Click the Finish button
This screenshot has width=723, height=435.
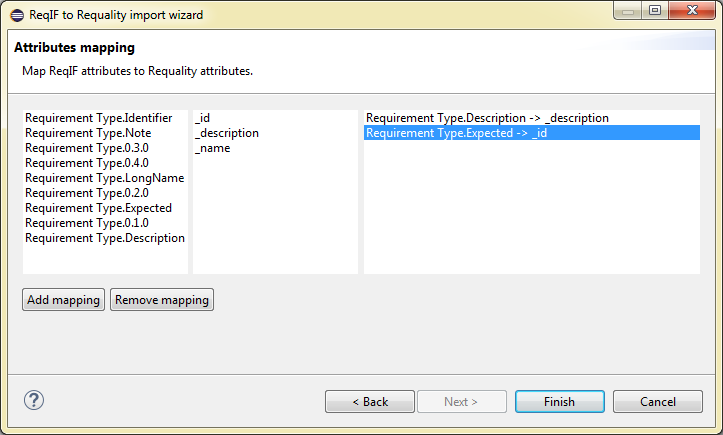point(560,402)
